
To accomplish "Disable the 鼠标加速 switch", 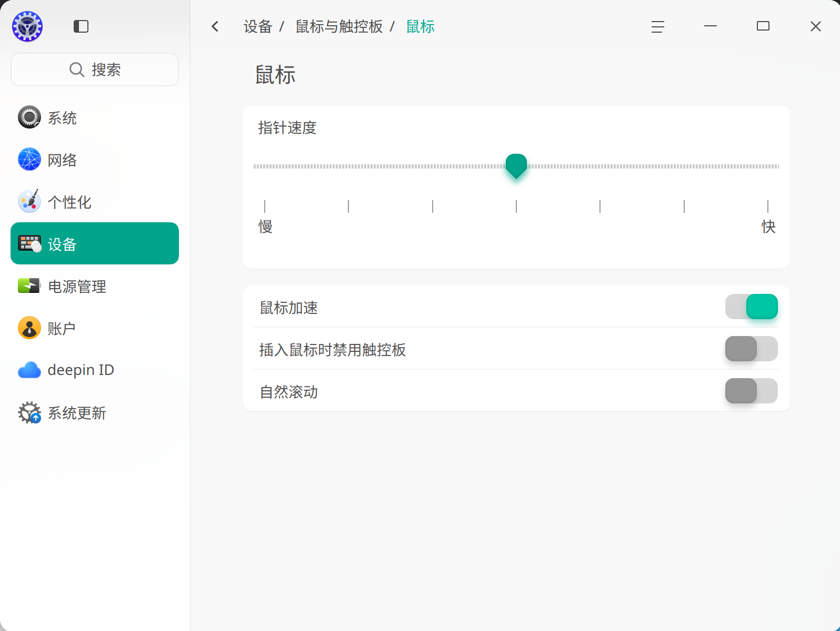I will point(752,307).
